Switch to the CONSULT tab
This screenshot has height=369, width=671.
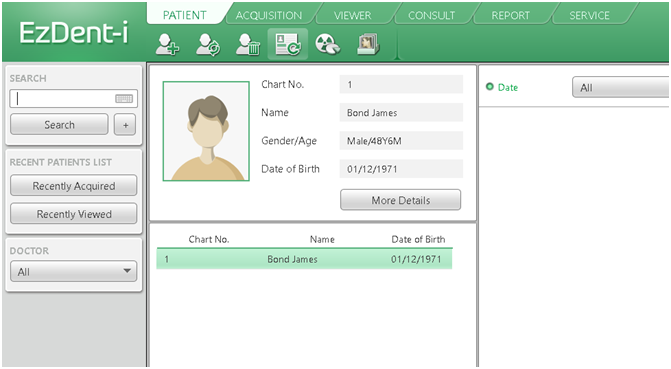[x=431, y=15]
